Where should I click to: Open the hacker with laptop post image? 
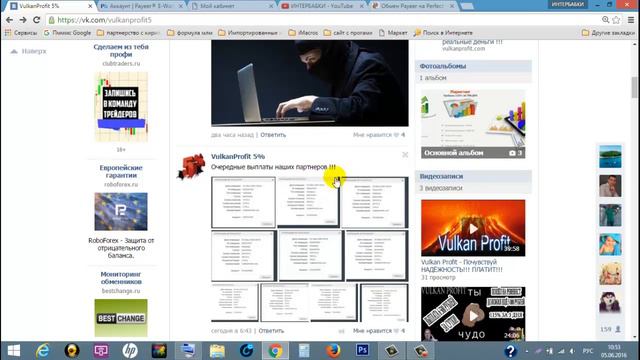click(x=310, y=83)
